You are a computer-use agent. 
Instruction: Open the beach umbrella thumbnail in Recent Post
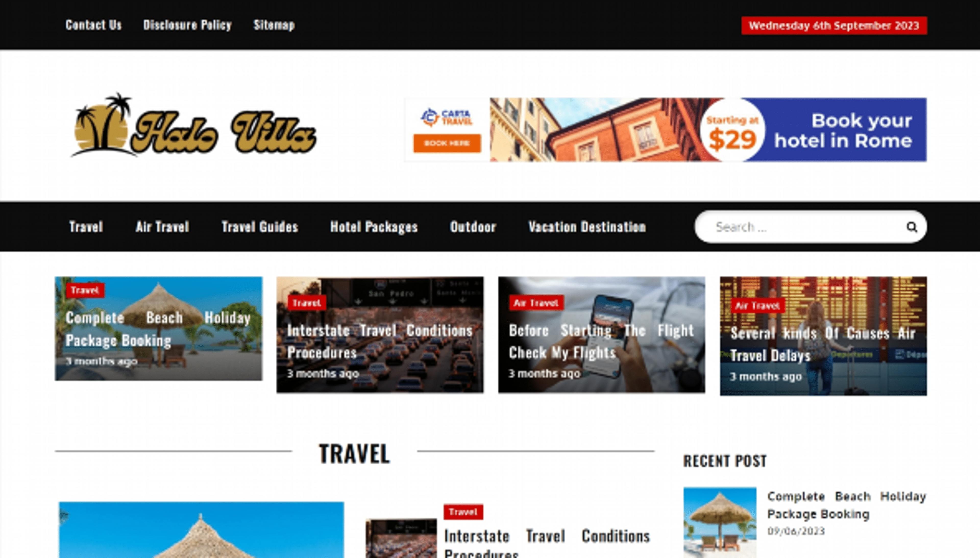(720, 522)
